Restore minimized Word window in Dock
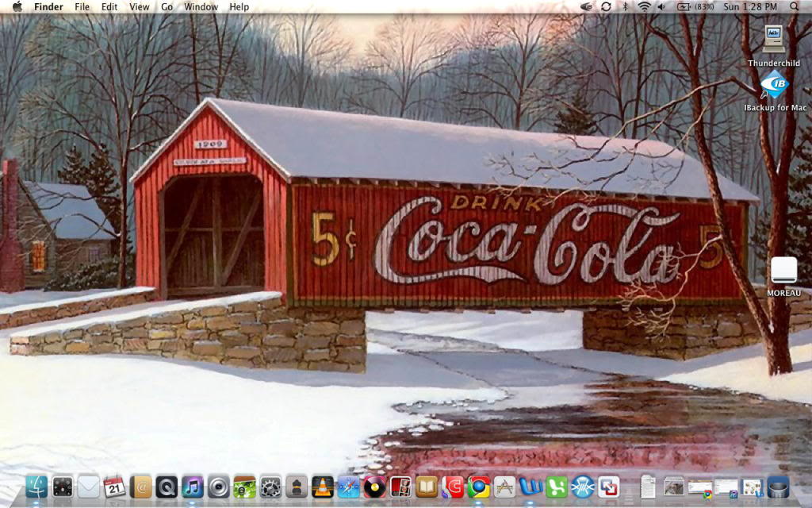The image size is (812, 508). (752, 487)
